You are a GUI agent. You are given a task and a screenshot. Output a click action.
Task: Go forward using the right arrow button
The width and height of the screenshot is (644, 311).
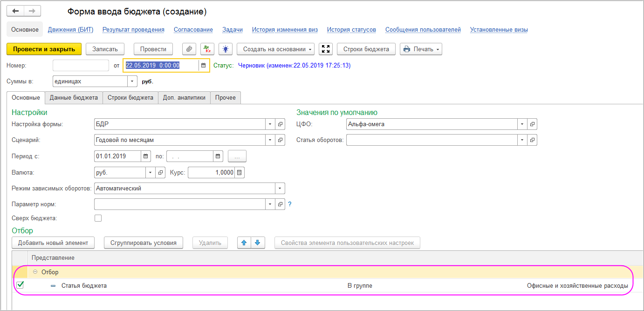32,11
